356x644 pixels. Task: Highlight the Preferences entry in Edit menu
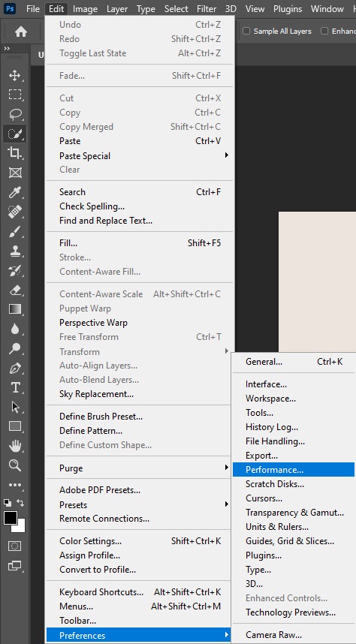pos(140,635)
